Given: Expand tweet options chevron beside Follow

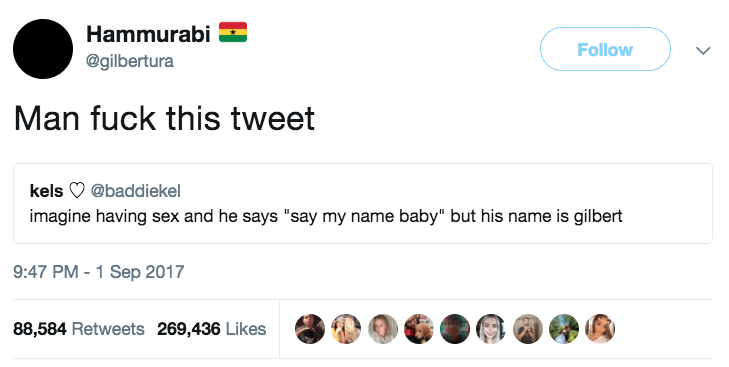Looking at the screenshot, I should [x=703, y=50].
